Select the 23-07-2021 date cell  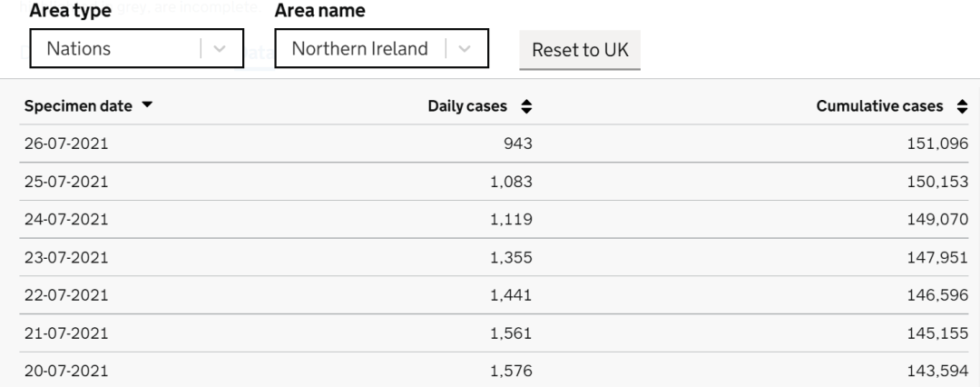(66, 256)
